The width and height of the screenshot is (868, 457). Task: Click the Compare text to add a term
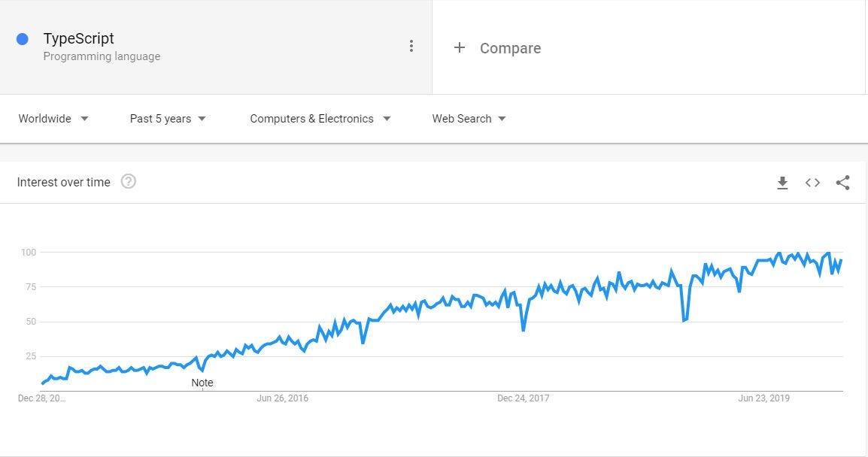click(511, 48)
